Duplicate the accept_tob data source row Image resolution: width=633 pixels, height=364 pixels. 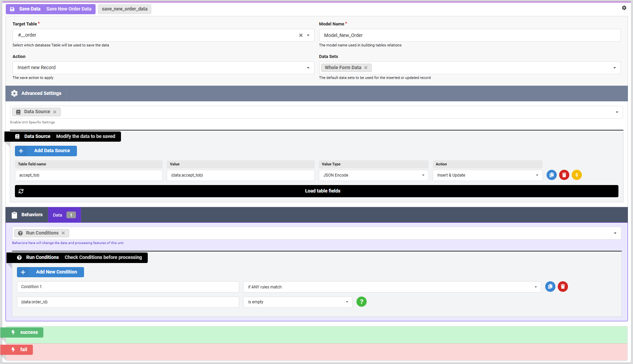tap(551, 175)
